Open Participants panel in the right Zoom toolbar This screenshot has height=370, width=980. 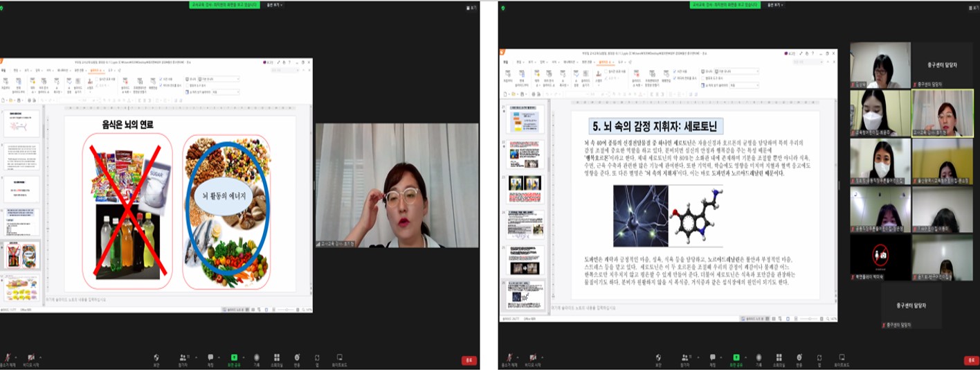pos(684,358)
